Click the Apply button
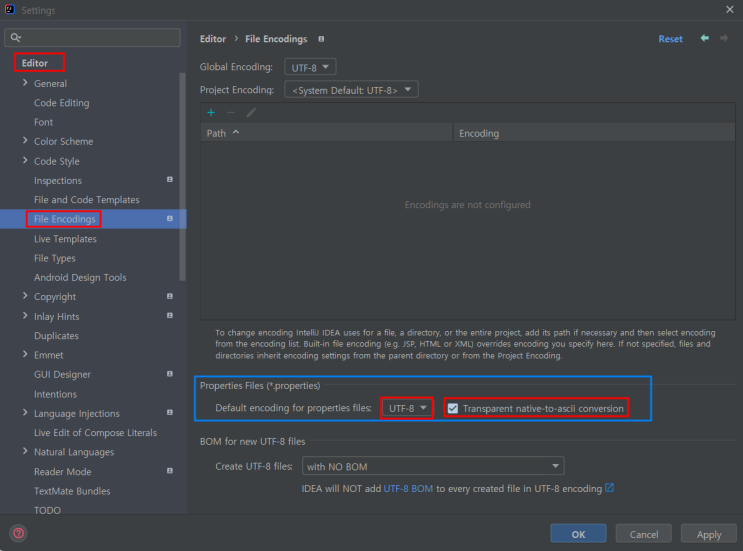Image resolution: width=743 pixels, height=551 pixels. tap(709, 534)
